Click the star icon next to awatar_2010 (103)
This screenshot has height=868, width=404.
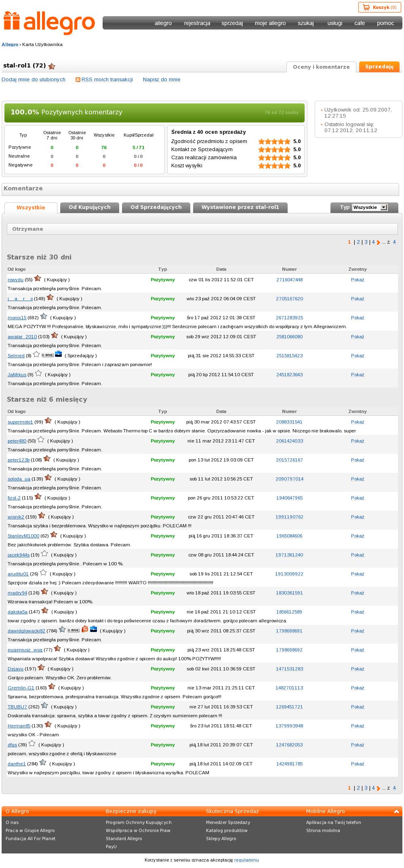click(x=55, y=335)
